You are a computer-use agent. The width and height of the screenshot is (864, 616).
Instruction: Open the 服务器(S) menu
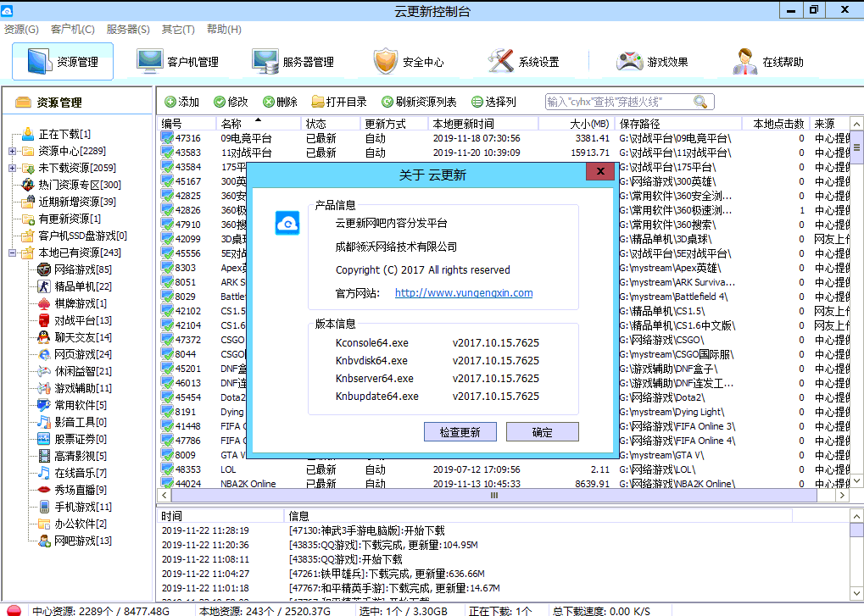coord(128,29)
